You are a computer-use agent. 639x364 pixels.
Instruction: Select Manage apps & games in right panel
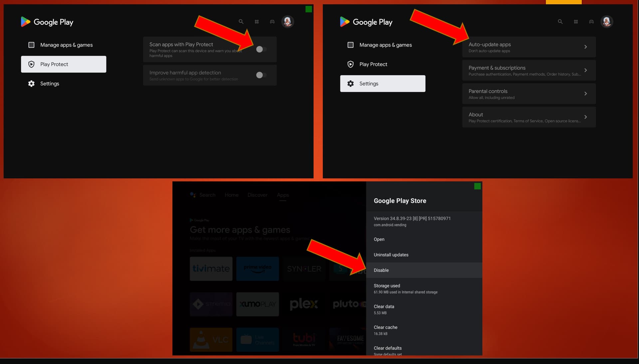tap(383, 45)
